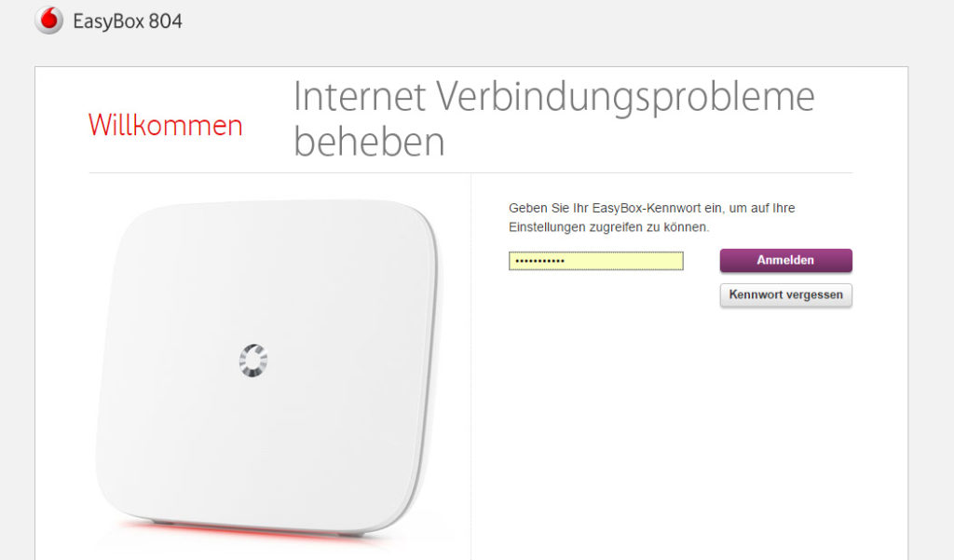
Task: Click the white EasyBox router image
Action: click(x=267, y=367)
